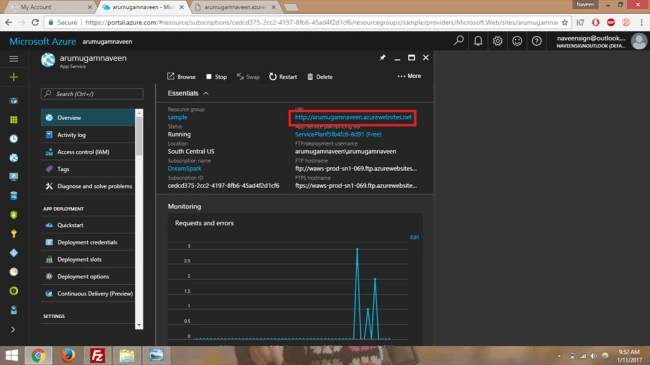
Task: Launch FileZilla from the taskbar
Action: point(97,355)
